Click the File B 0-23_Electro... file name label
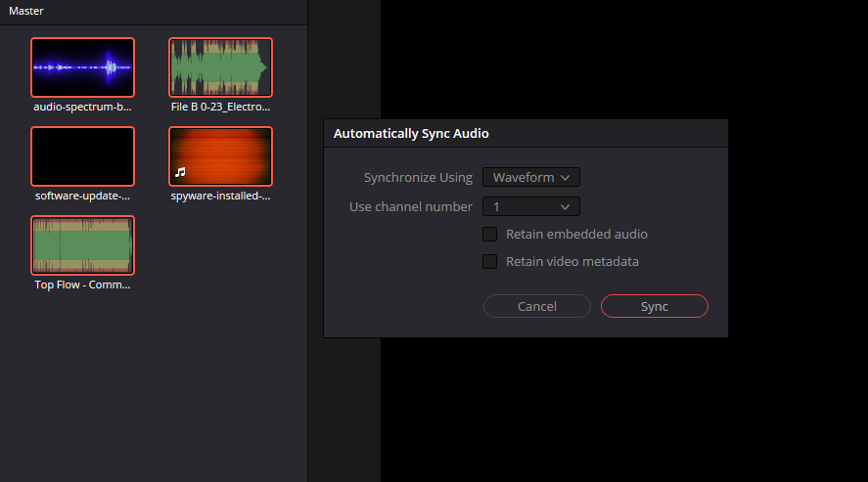The width and height of the screenshot is (868, 482). pos(220,107)
